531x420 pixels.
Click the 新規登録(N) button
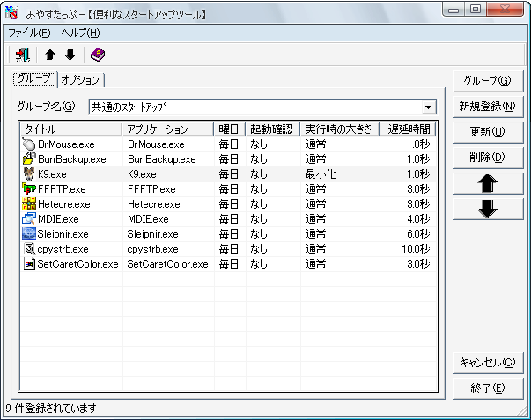click(487, 107)
